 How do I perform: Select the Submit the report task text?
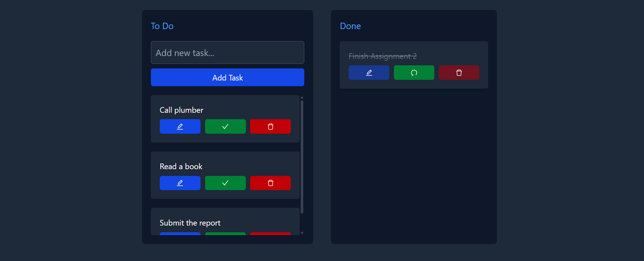click(190, 223)
